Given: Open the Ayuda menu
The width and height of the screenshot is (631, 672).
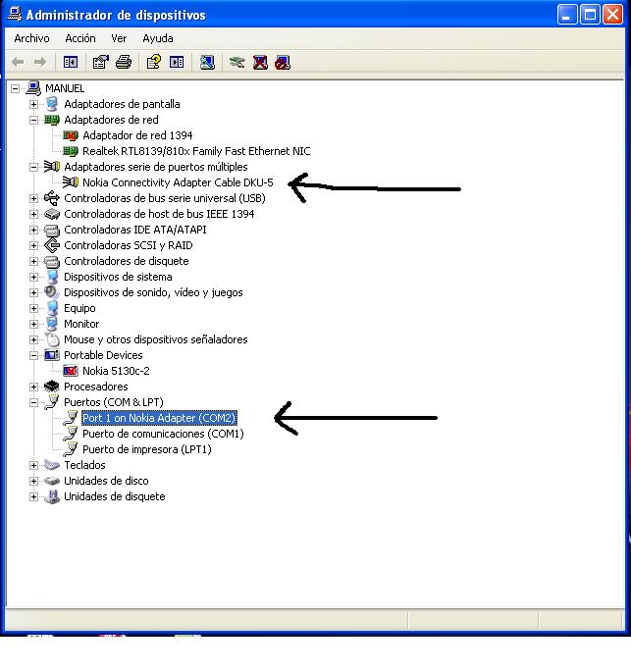Looking at the screenshot, I should 158,38.
